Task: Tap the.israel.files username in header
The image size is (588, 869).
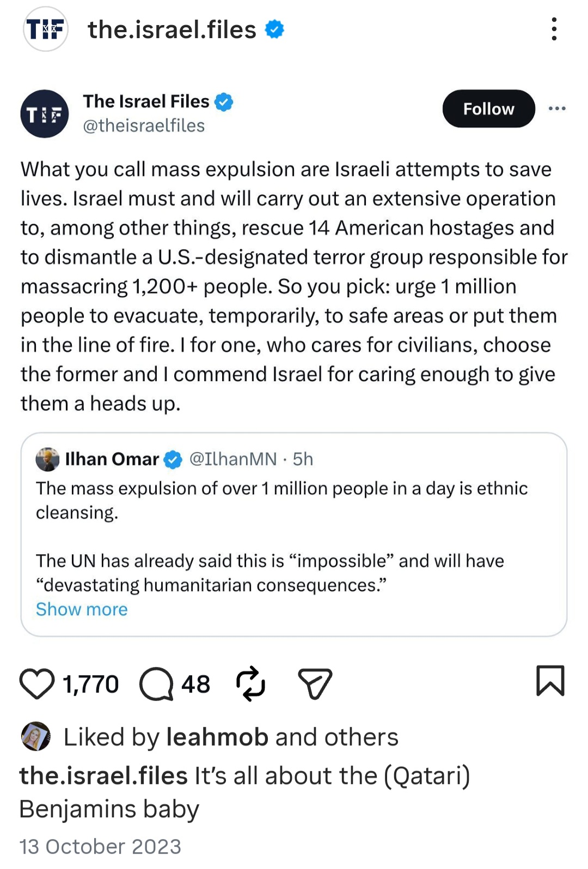Action: (172, 29)
